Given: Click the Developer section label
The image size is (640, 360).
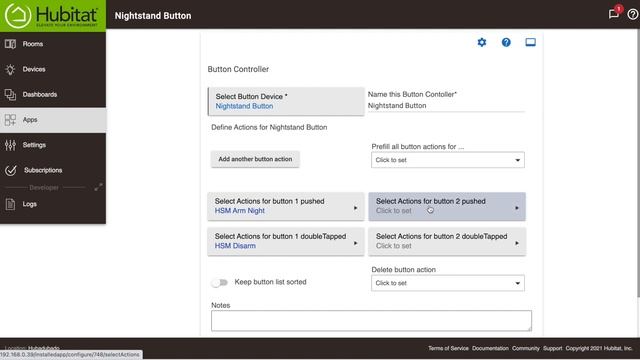Looking at the screenshot, I should (x=44, y=187).
